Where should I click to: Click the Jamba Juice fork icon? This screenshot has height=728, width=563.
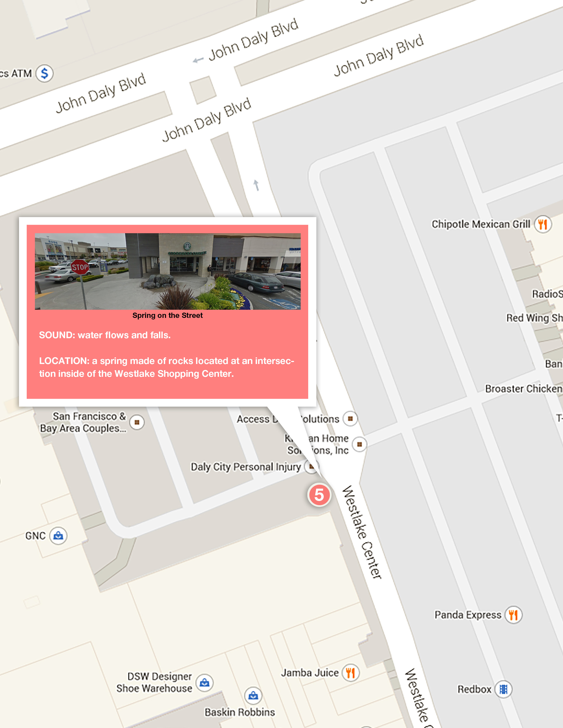(350, 673)
